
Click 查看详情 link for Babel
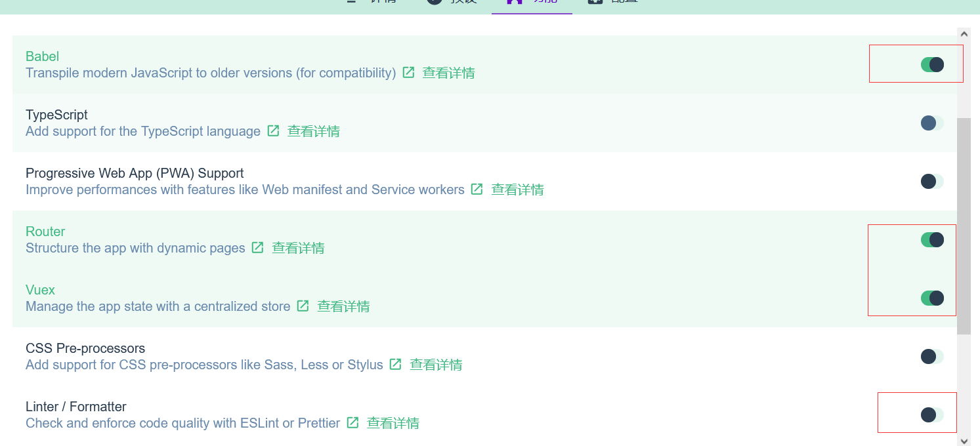(448, 73)
